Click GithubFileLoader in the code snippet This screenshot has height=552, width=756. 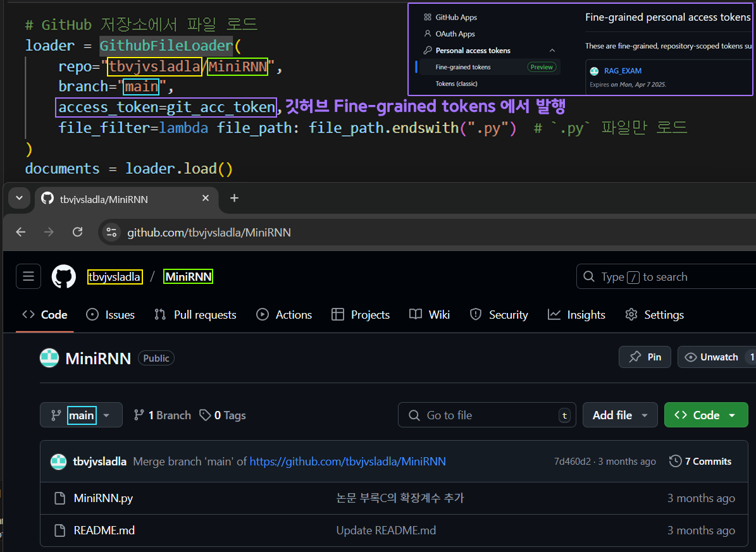click(x=166, y=46)
